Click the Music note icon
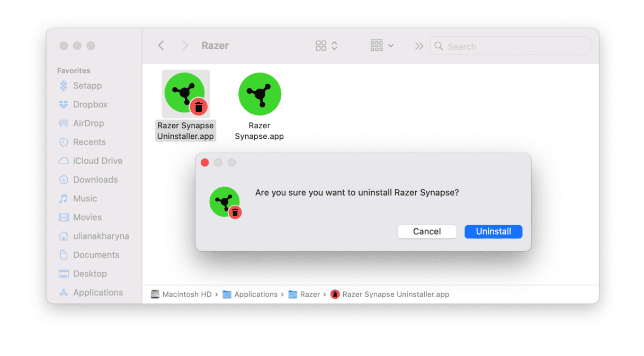The height and width of the screenshot is (356, 644). [64, 199]
